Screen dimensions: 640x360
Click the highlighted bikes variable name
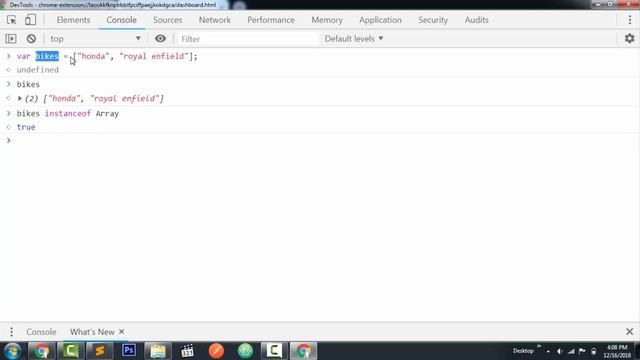[47, 56]
